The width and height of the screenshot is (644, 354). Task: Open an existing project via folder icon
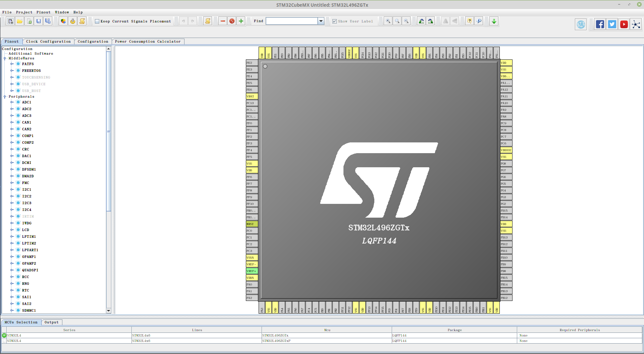point(20,21)
